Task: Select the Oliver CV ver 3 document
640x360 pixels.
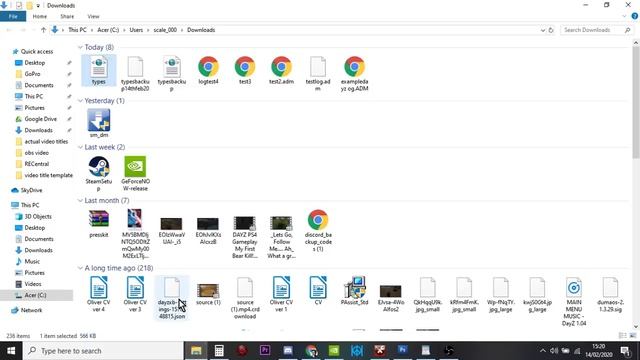Action: (x=135, y=294)
